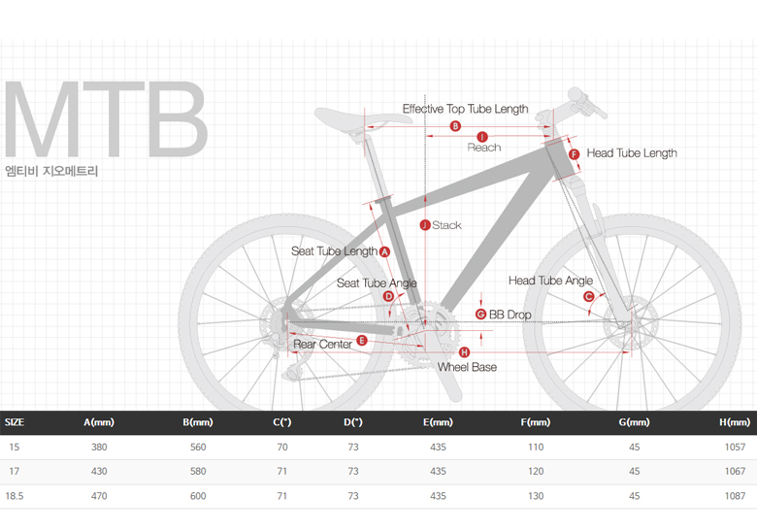
Task: Click the red B marker on the top tube line
Action: (x=455, y=126)
